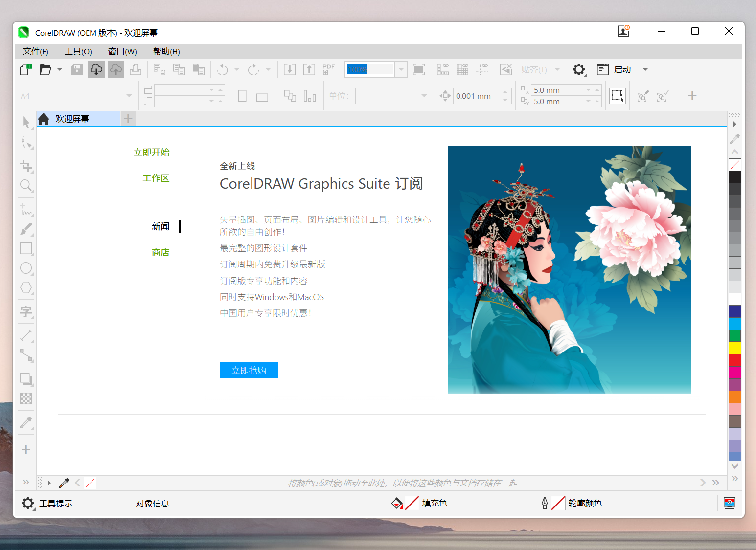Toggle show rulers icon
756x550 pixels.
click(x=443, y=69)
